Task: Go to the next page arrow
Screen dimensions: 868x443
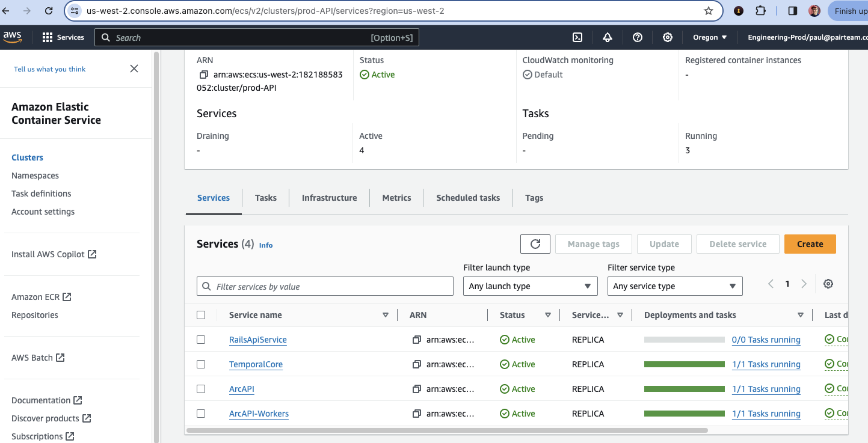Action: click(x=804, y=284)
